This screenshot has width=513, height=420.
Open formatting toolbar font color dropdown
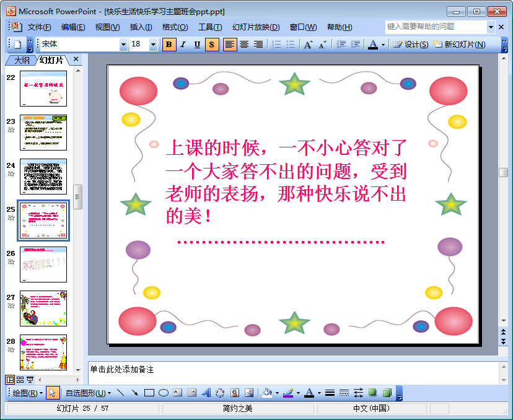point(383,45)
